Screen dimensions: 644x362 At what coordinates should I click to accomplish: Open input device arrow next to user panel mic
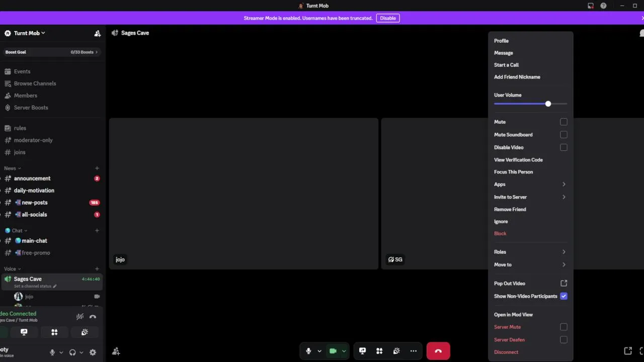(61, 352)
